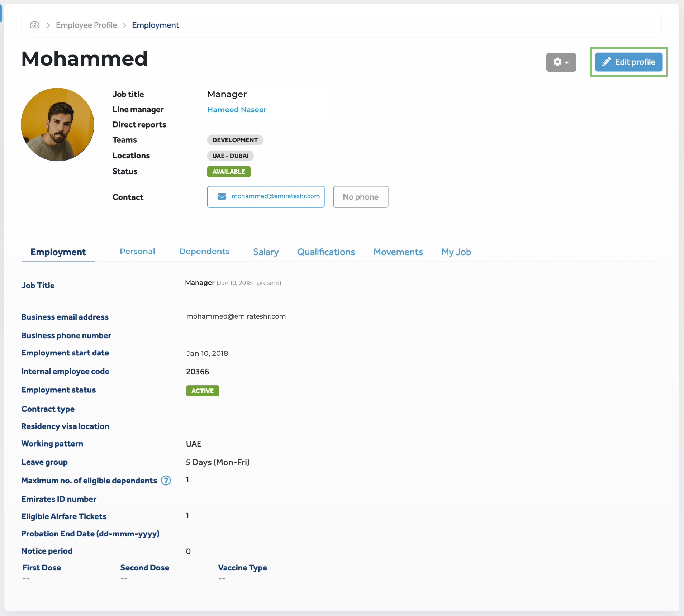The image size is (684, 616).
Task: Open the Salary tab
Action: coord(266,252)
